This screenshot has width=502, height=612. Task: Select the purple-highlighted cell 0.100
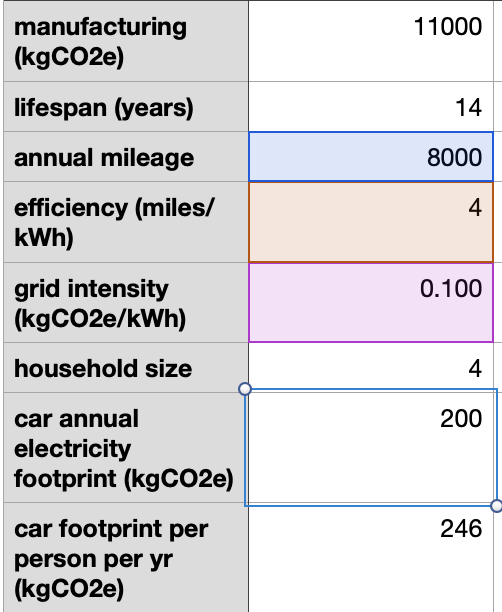[371, 303]
